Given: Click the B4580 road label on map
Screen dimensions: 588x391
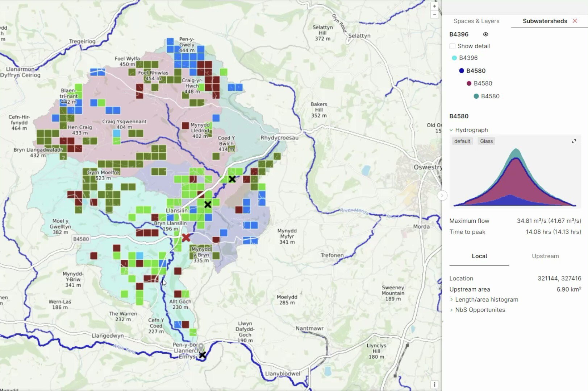Looking at the screenshot, I should (81, 239).
